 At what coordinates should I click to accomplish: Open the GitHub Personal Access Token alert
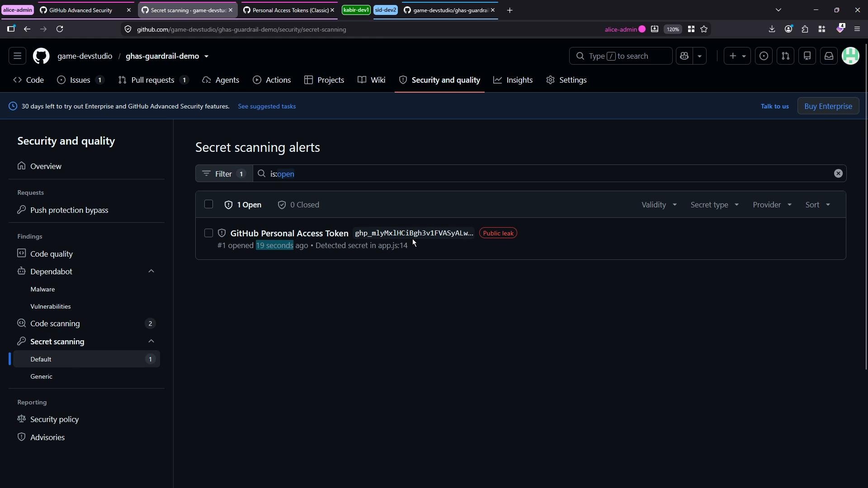(289, 233)
